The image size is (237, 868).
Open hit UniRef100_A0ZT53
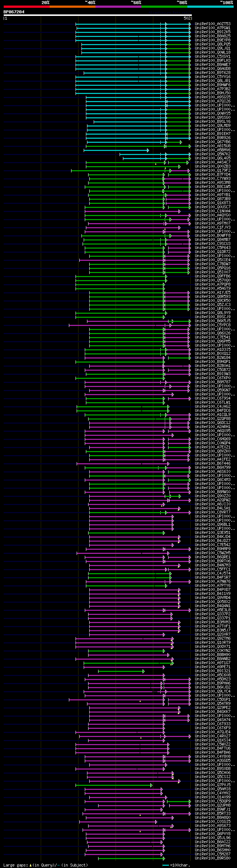pos(213,24)
